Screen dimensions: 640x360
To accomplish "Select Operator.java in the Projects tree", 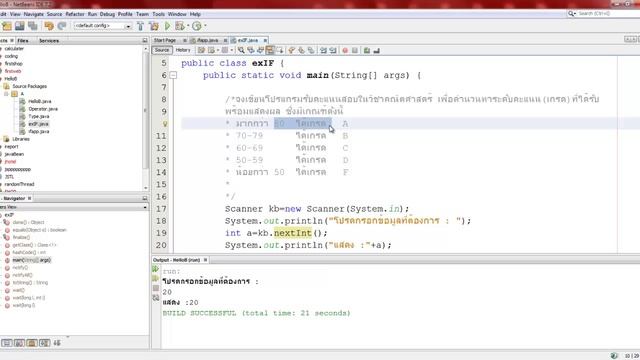I will 43,109.
